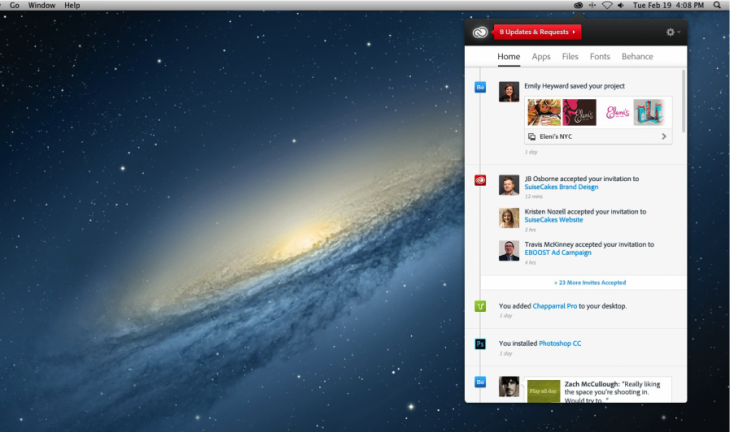Image resolution: width=730 pixels, height=432 pixels.
Task: Open the EBOOST Ad Campaign link
Action: 558,252
